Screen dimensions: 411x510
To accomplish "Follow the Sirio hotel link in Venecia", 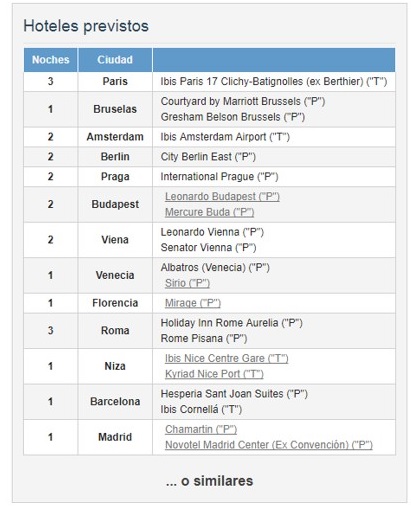I will [187, 283].
